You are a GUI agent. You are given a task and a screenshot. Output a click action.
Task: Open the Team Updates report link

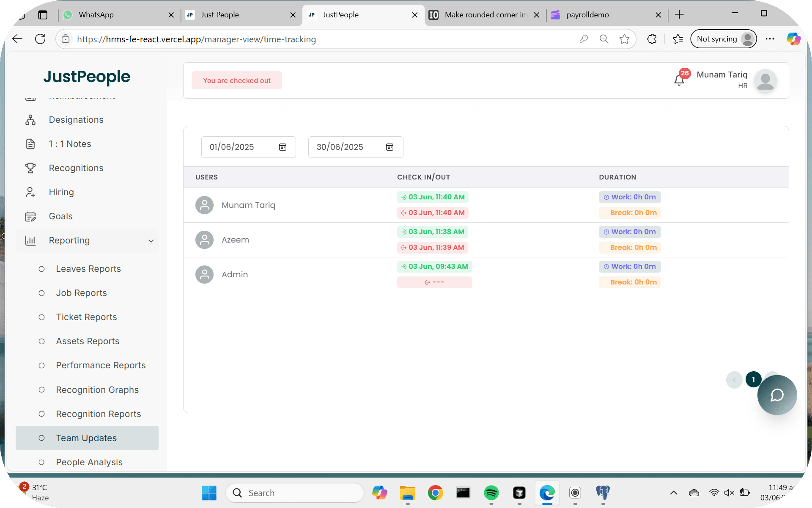tap(86, 438)
